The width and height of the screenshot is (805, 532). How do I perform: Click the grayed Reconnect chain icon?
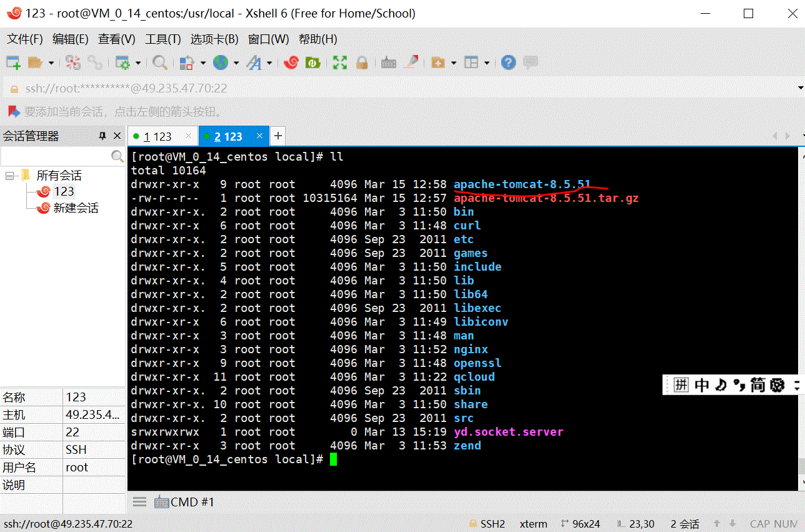[x=95, y=63]
